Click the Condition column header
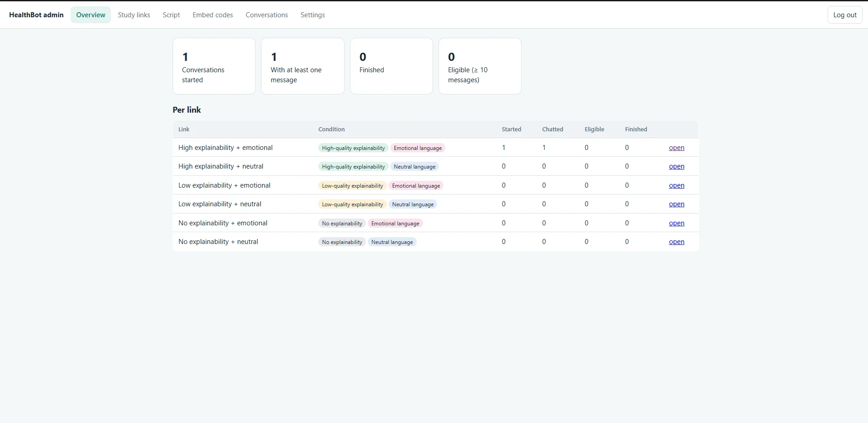The height and width of the screenshot is (423, 868). (x=331, y=129)
